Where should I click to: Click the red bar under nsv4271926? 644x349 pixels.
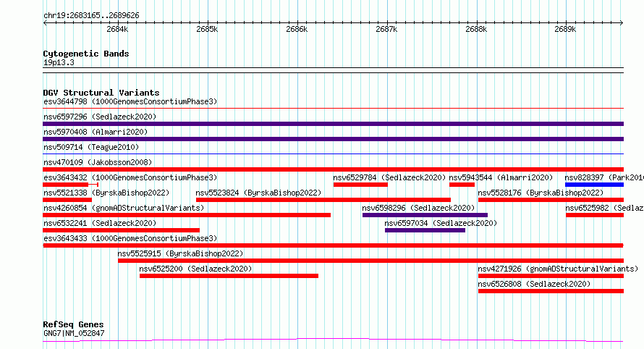point(551,276)
